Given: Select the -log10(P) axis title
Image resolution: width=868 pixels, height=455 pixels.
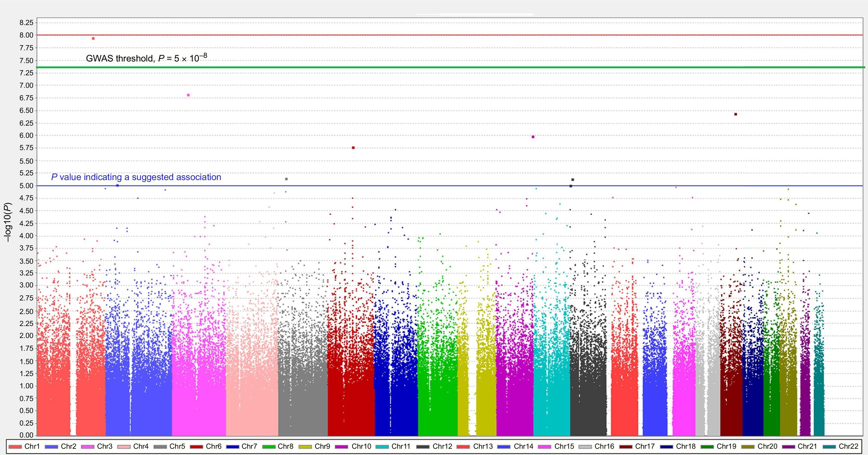Looking at the screenshot, I should [8, 222].
